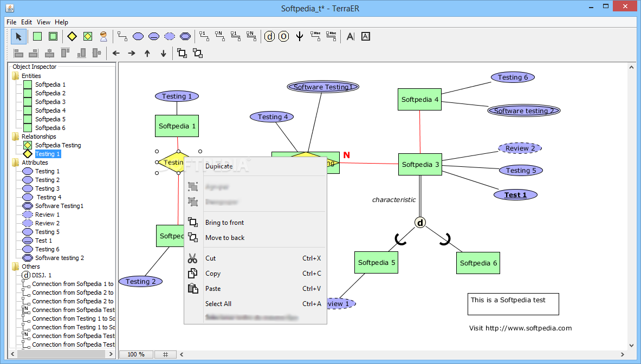Open the File menu
Image resolution: width=641 pixels, height=364 pixels.
pos(11,22)
